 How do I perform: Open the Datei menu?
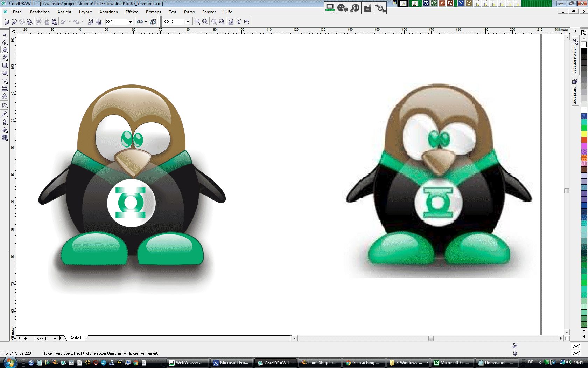pyautogui.click(x=17, y=12)
